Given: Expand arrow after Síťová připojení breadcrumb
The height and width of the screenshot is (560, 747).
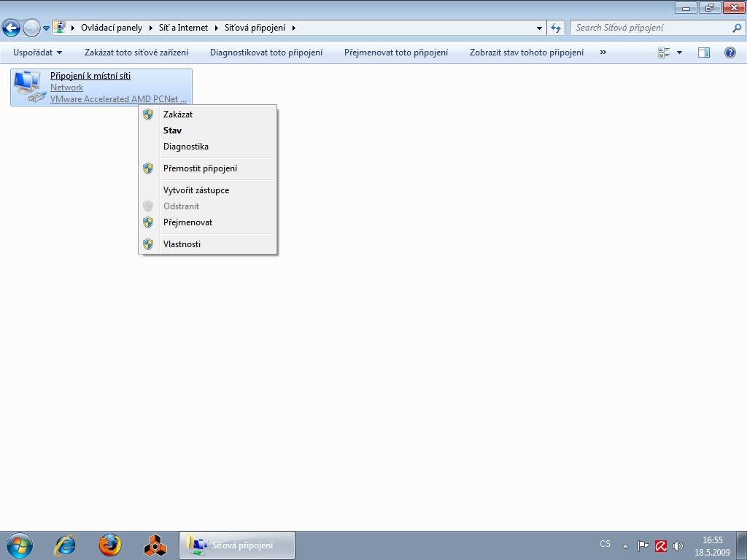Looking at the screenshot, I should click(x=293, y=28).
